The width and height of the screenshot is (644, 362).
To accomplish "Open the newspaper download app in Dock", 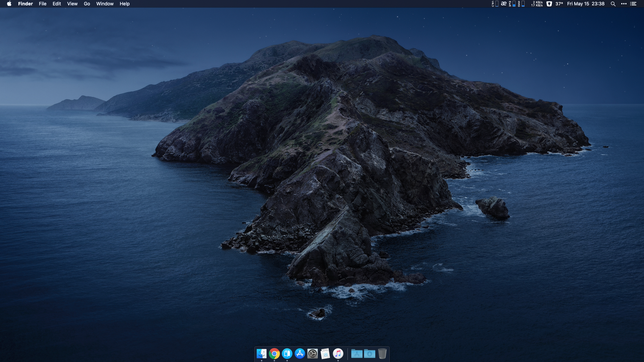I will click(x=325, y=353).
